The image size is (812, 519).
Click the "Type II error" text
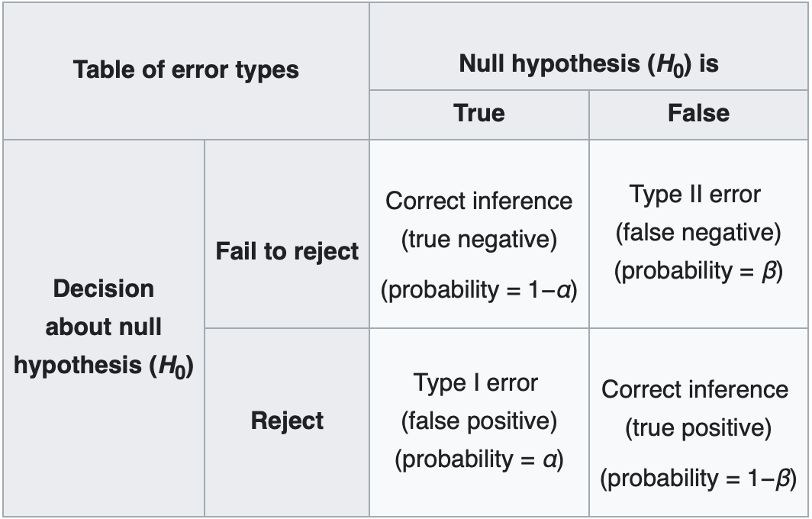coord(695,194)
